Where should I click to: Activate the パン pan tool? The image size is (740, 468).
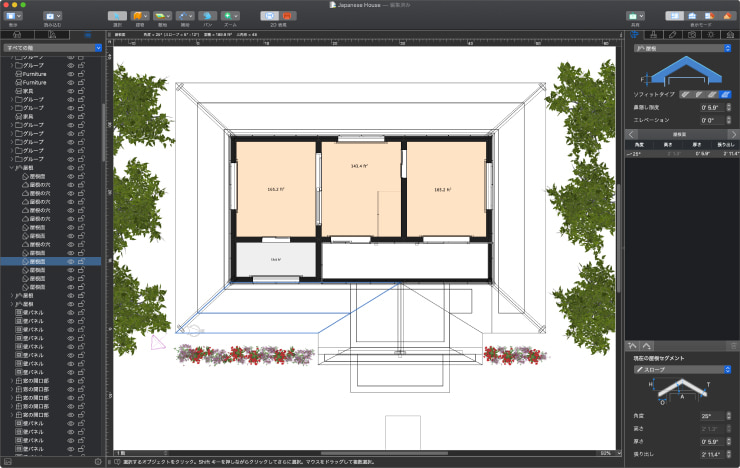coord(208,16)
